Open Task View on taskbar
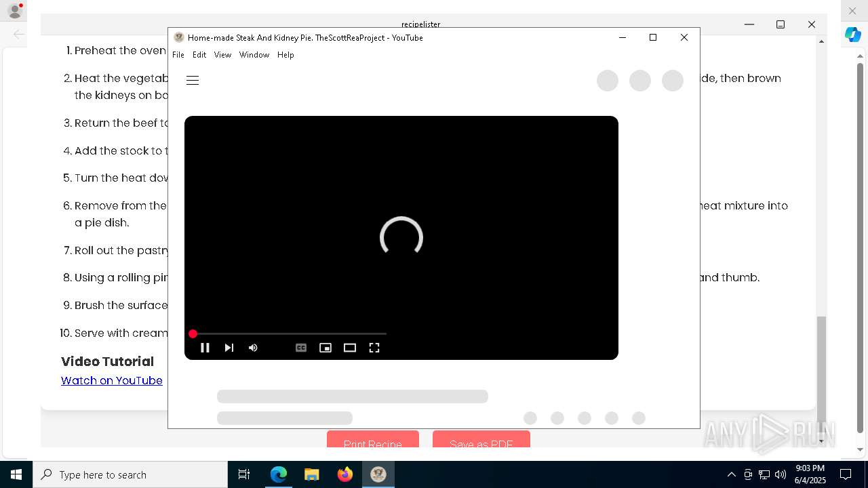Screen dimensions: 868x488 click(x=244, y=474)
